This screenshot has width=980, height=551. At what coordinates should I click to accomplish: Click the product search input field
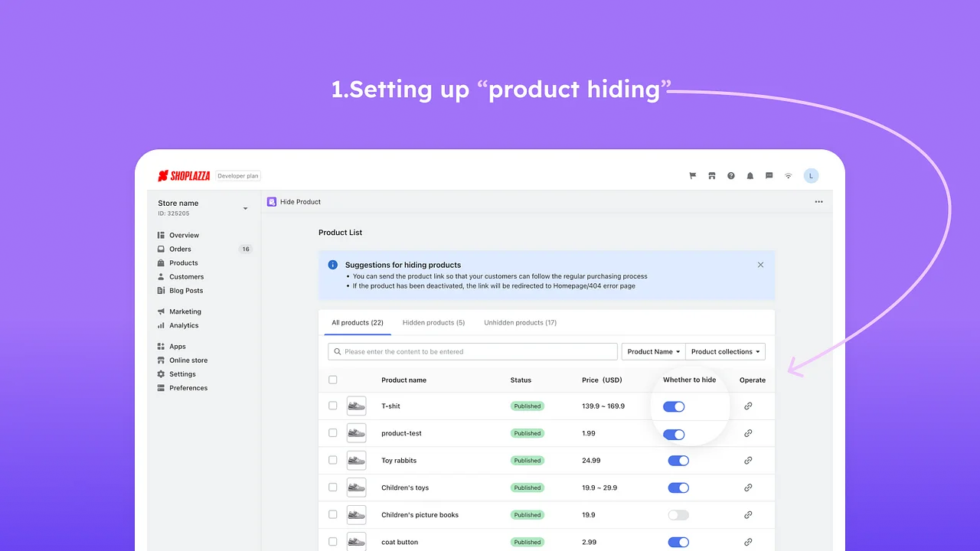(x=472, y=351)
